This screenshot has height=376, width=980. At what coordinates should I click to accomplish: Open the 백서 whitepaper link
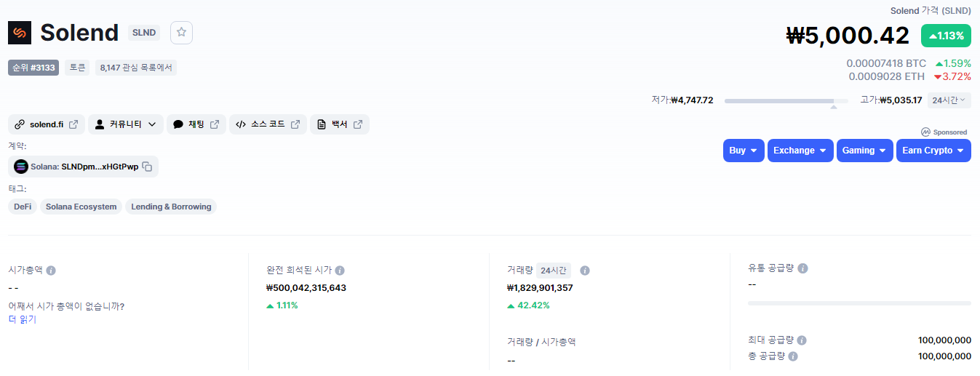(340, 124)
